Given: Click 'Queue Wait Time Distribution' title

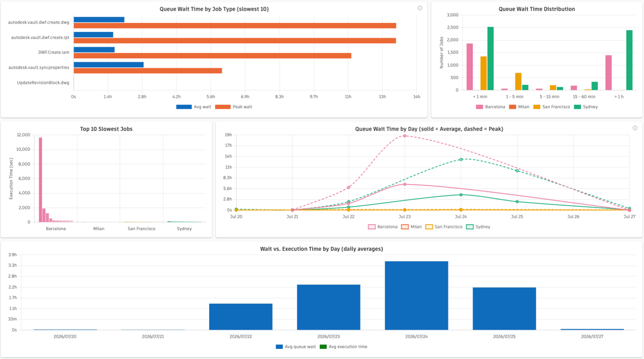Looking at the screenshot, I should click(537, 9).
